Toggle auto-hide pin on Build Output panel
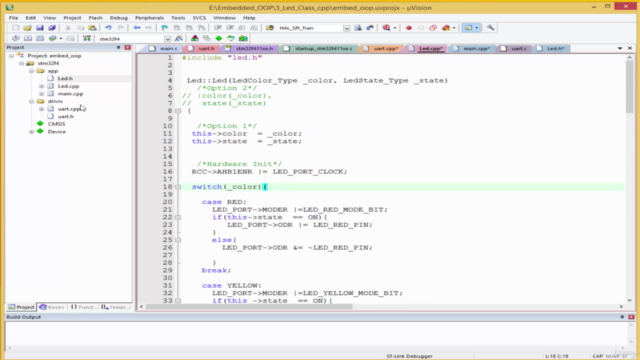Screen dimensions: 640x360 click(622, 317)
